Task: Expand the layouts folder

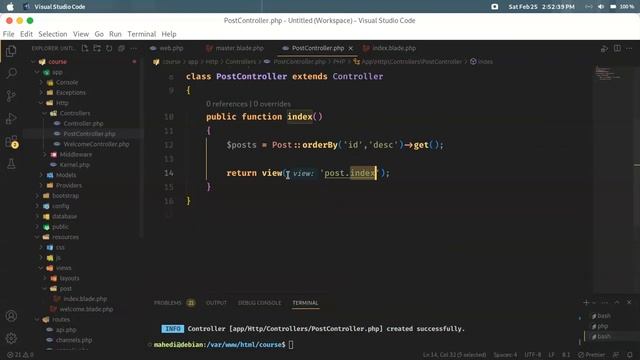Action: pos(45,278)
